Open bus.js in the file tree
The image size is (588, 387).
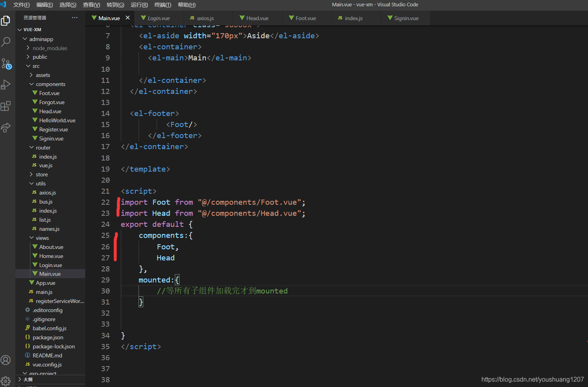50,202
